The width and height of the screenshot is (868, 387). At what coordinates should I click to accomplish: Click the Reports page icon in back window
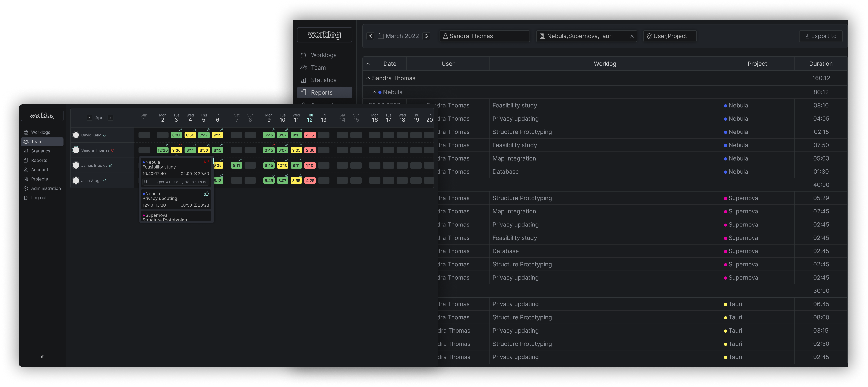pos(304,93)
